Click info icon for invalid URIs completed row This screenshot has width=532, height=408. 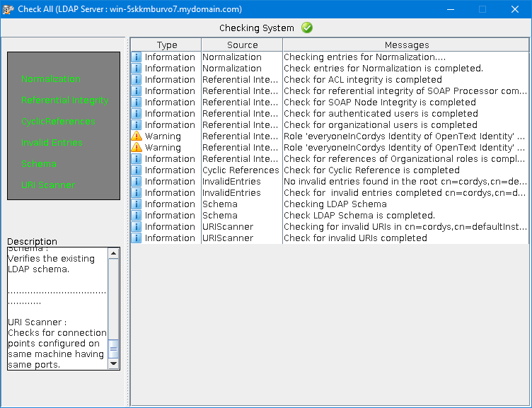(137, 238)
